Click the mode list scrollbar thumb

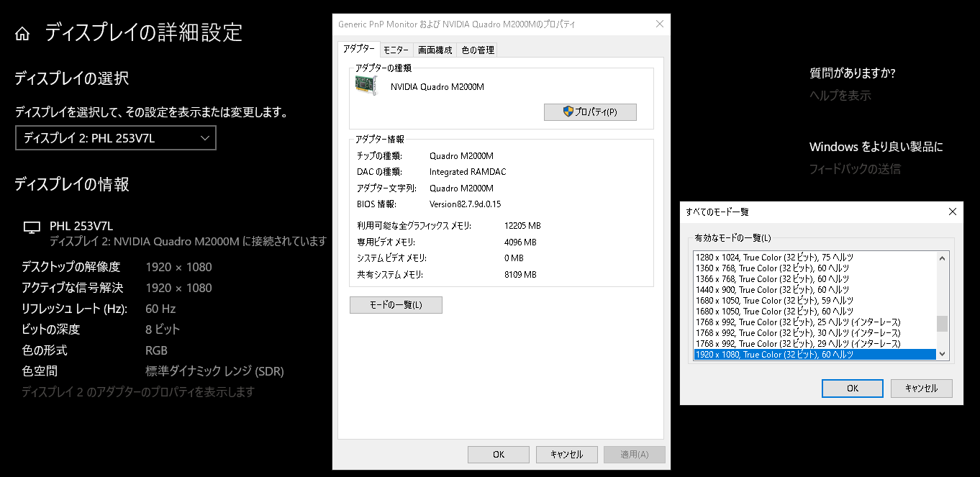point(943,324)
